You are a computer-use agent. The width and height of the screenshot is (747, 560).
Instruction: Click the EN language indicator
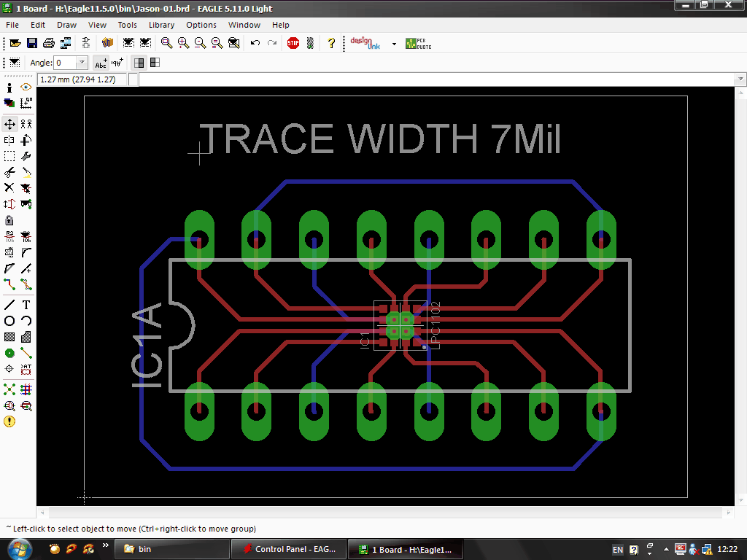point(617,550)
